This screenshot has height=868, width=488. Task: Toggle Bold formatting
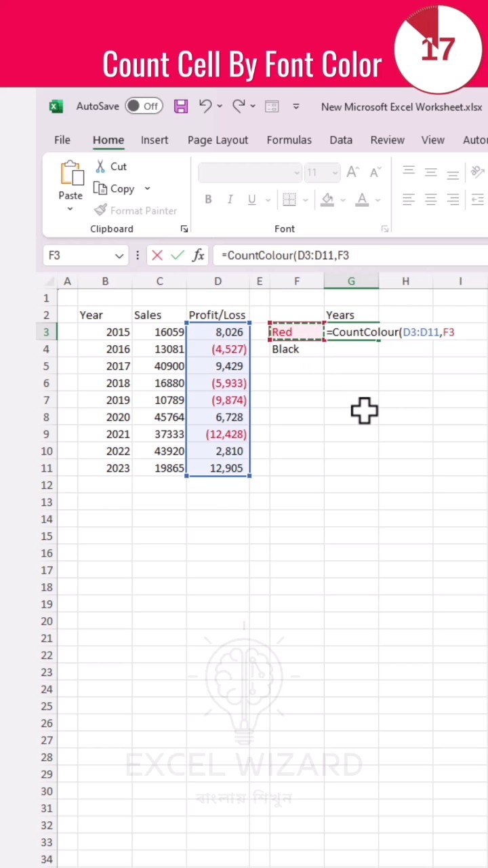(x=208, y=199)
